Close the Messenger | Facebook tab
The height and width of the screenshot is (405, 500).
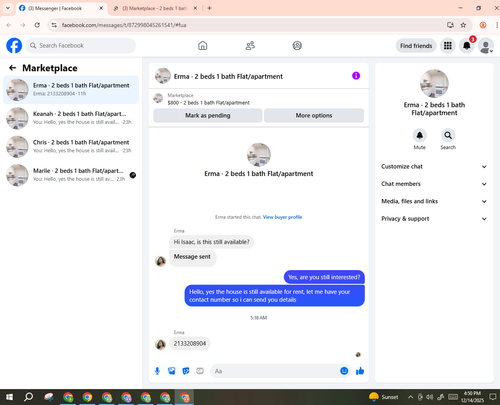pyautogui.click(x=101, y=8)
